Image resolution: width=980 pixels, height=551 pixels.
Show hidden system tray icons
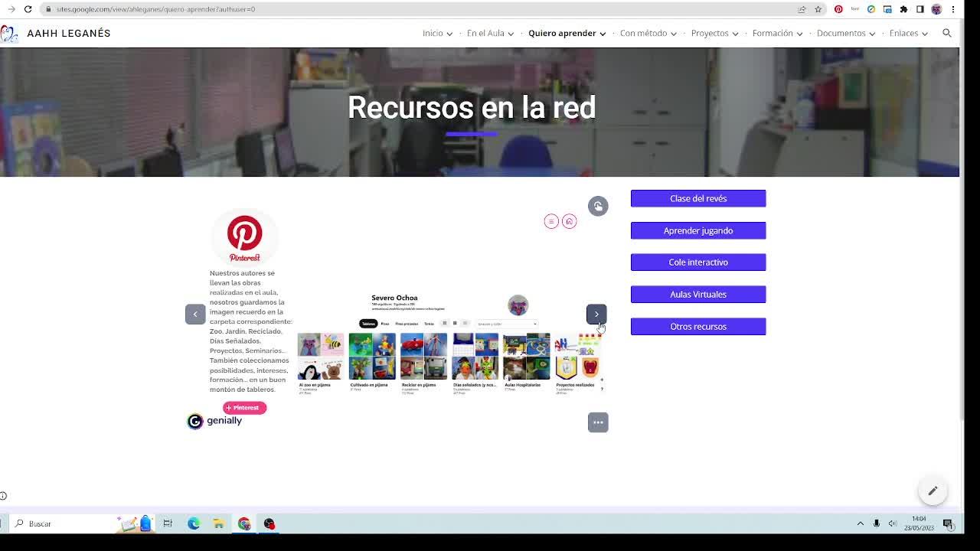tap(860, 523)
